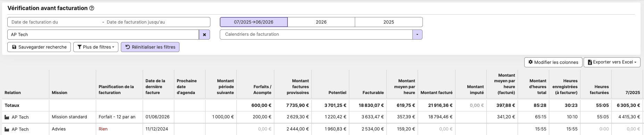Click the Totaux row label
The height and width of the screenshot is (135, 644).
(12, 105)
